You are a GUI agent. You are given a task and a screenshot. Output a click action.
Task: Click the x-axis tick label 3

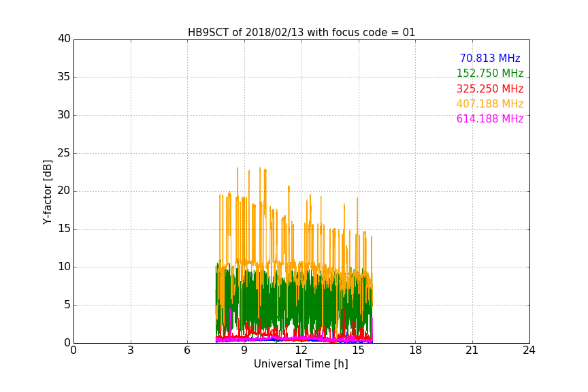click(x=131, y=350)
